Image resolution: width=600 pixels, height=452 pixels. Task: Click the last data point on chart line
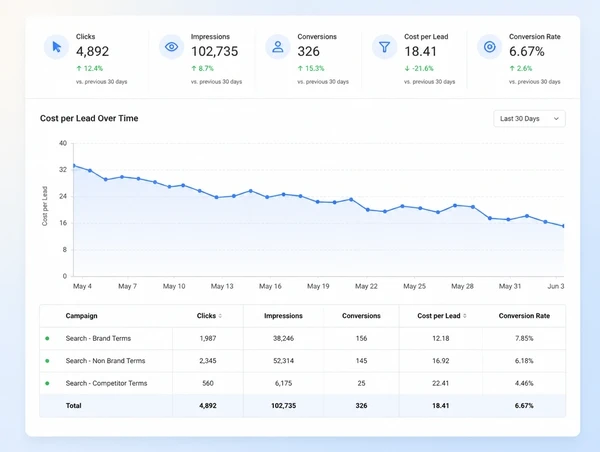tap(563, 226)
